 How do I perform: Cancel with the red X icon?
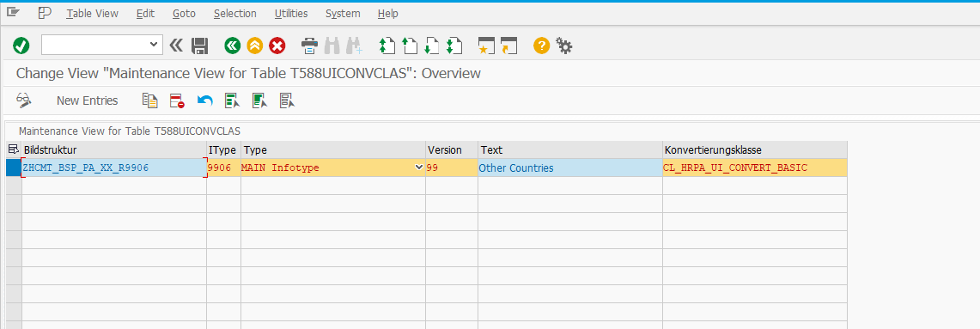point(277,45)
